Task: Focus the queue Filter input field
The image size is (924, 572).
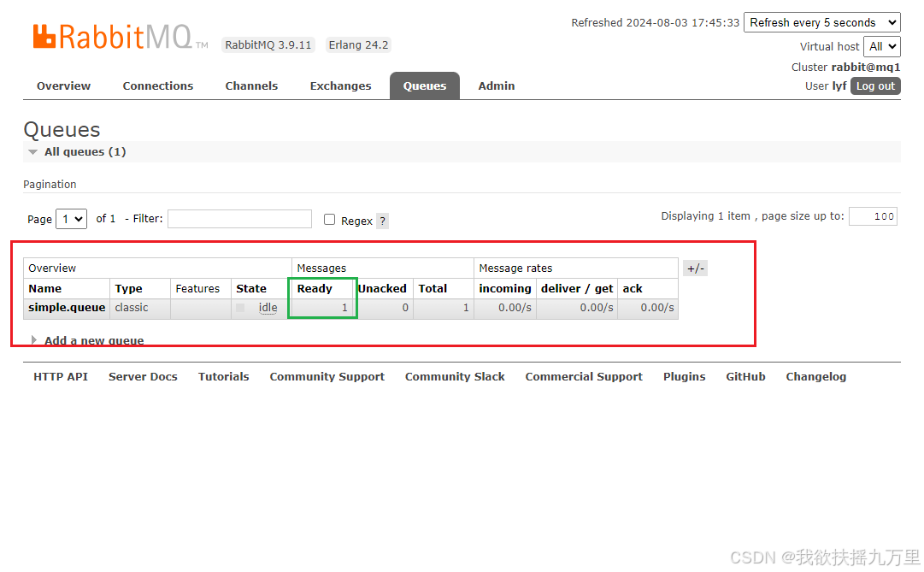Action: (x=240, y=219)
